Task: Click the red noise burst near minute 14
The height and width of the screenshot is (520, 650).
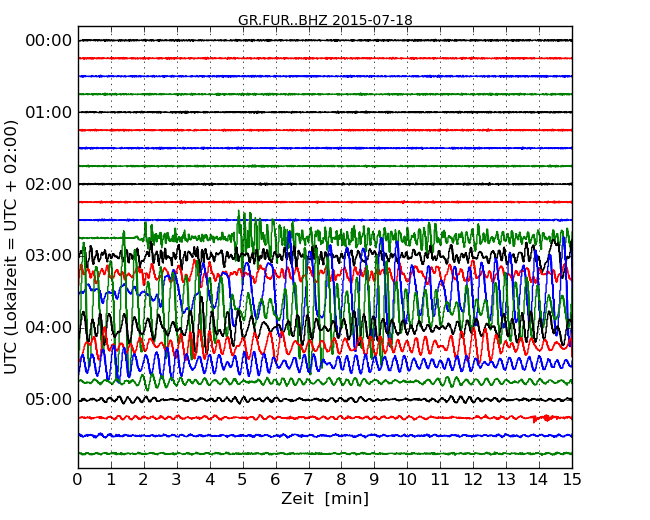Action: [543, 418]
